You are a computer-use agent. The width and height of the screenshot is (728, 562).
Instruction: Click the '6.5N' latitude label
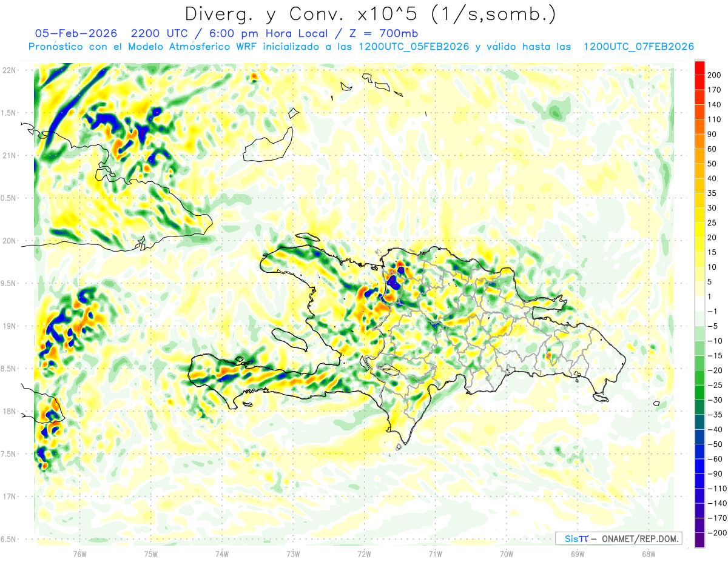(9, 539)
